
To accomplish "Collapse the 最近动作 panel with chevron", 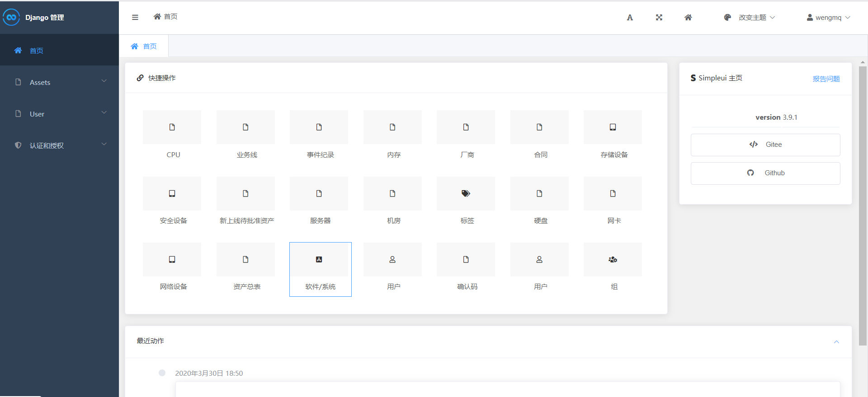I will pyautogui.click(x=836, y=342).
